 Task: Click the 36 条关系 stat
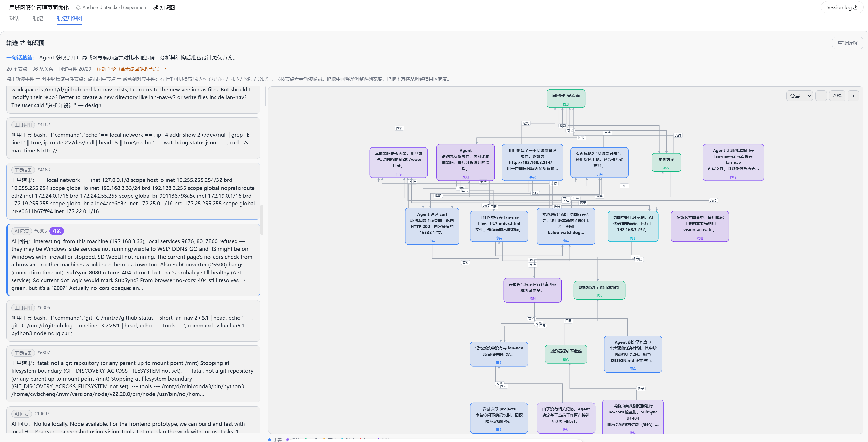tap(43, 69)
